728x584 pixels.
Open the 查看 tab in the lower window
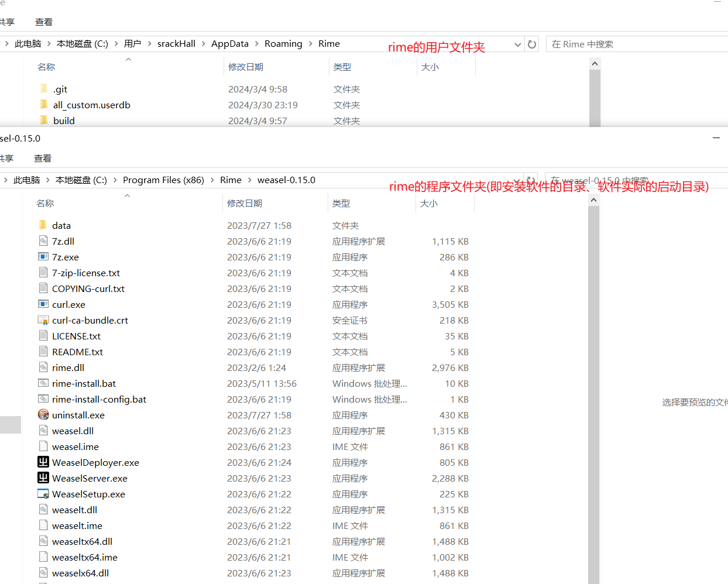click(43, 159)
